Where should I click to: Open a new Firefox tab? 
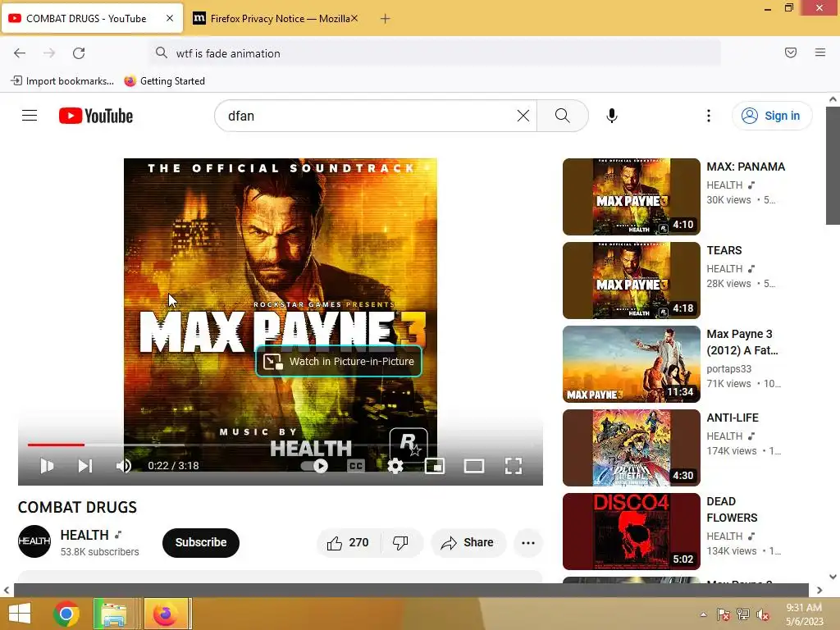pyautogui.click(x=386, y=19)
